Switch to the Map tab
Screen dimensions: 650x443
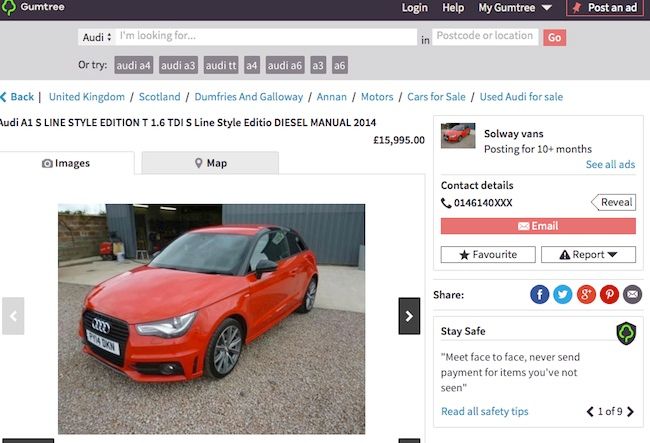[210, 163]
